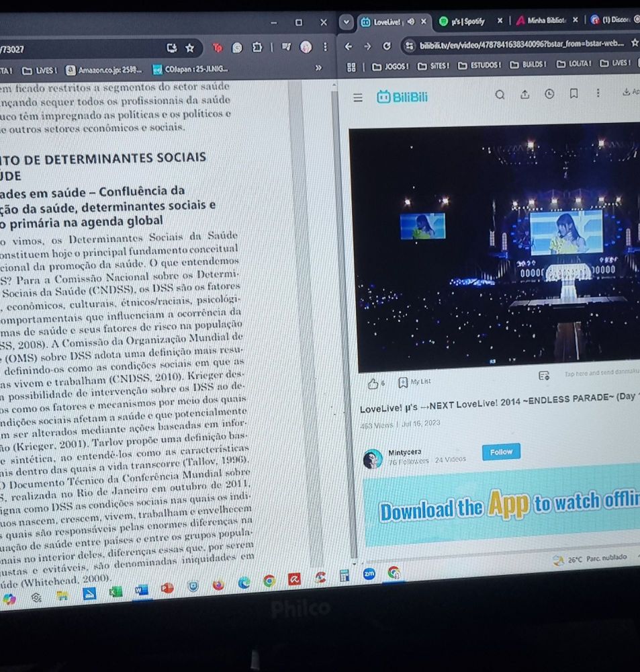The width and height of the screenshot is (640, 672).
Task: Follow the Mintycera channel
Action: click(501, 452)
